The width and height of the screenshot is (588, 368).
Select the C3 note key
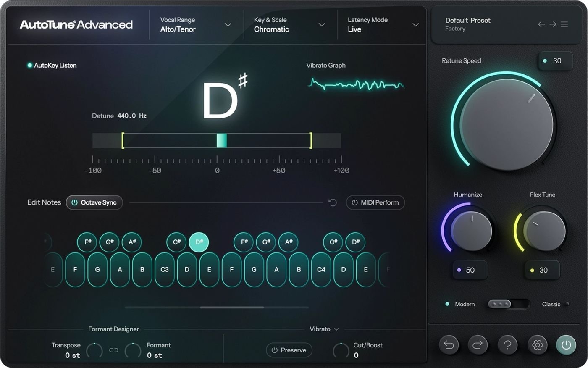[165, 269]
